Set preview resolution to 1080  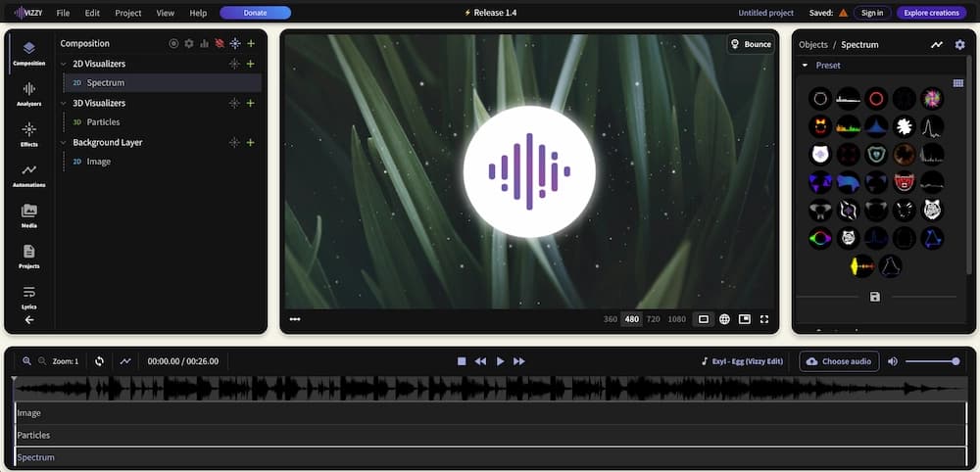[x=677, y=319]
